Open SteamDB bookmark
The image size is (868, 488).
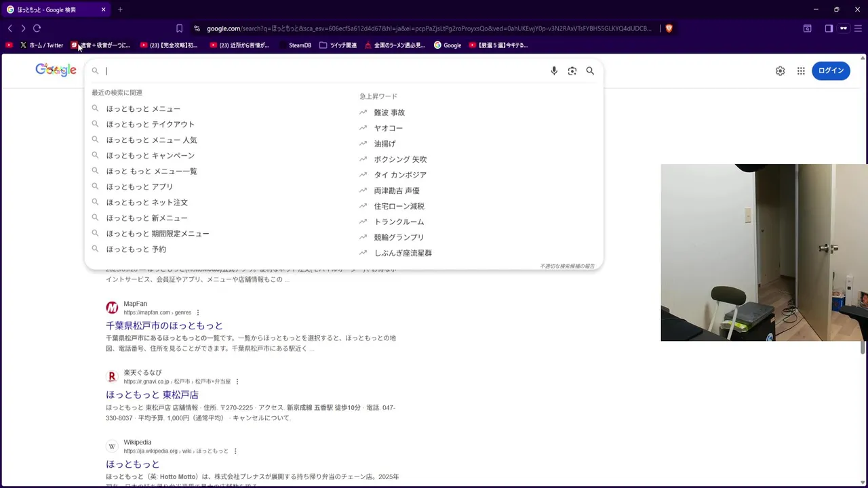[x=295, y=45]
